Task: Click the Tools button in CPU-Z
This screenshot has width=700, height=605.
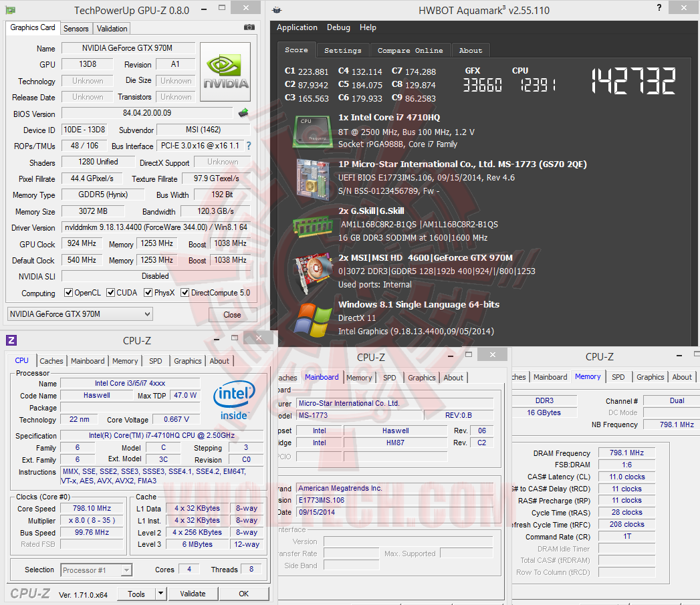Action: tap(136, 594)
